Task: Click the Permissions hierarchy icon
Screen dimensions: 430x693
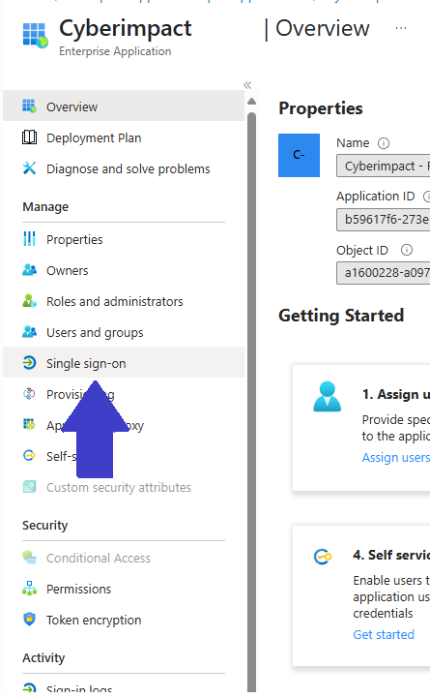Action: click(29, 588)
